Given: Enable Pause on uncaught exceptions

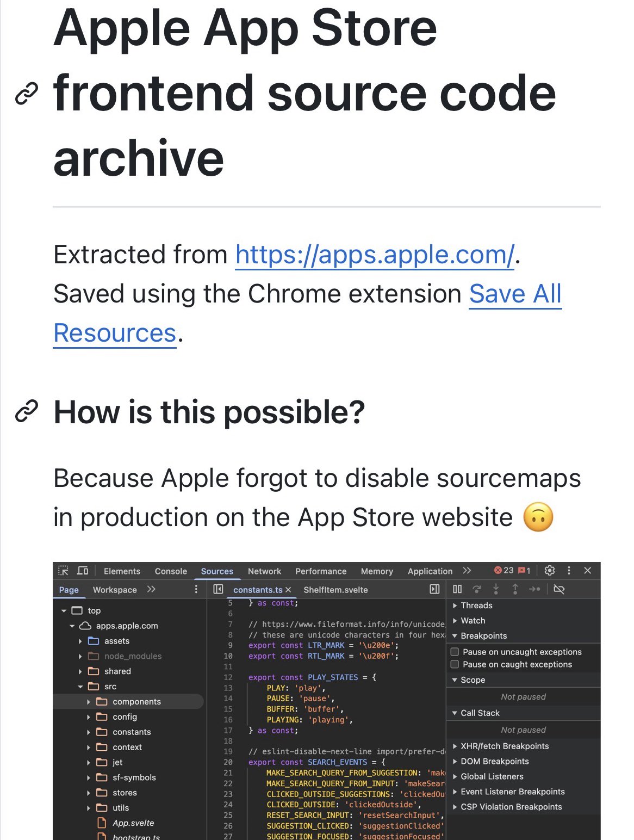Looking at the screenshot, I should pos(455,651).
